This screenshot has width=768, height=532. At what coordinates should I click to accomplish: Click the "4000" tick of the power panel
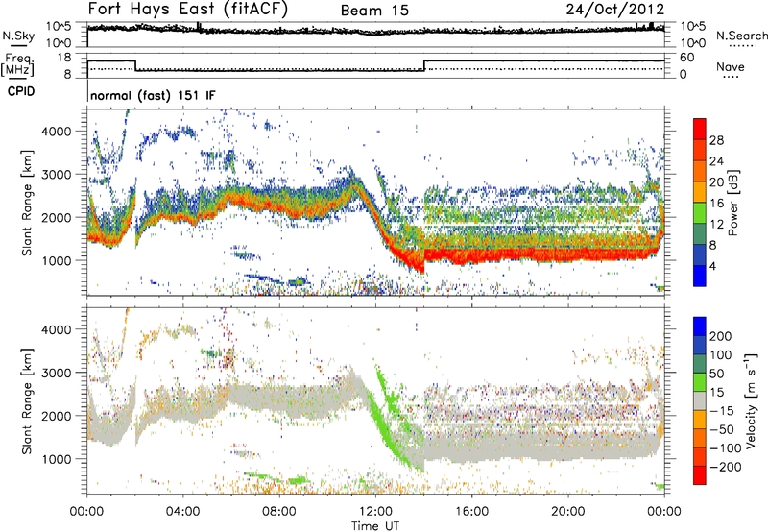coord(56,132)
